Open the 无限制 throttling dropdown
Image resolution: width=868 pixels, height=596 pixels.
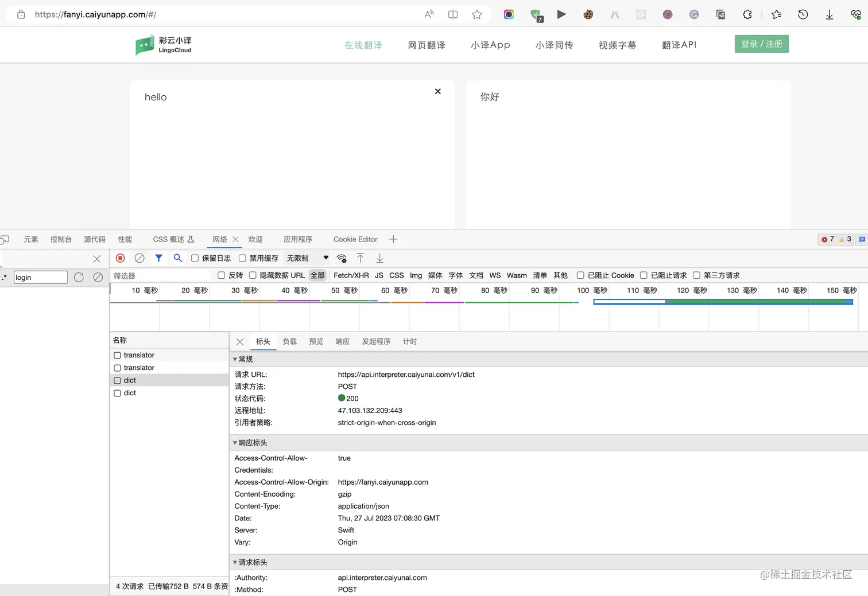[308, 258]
